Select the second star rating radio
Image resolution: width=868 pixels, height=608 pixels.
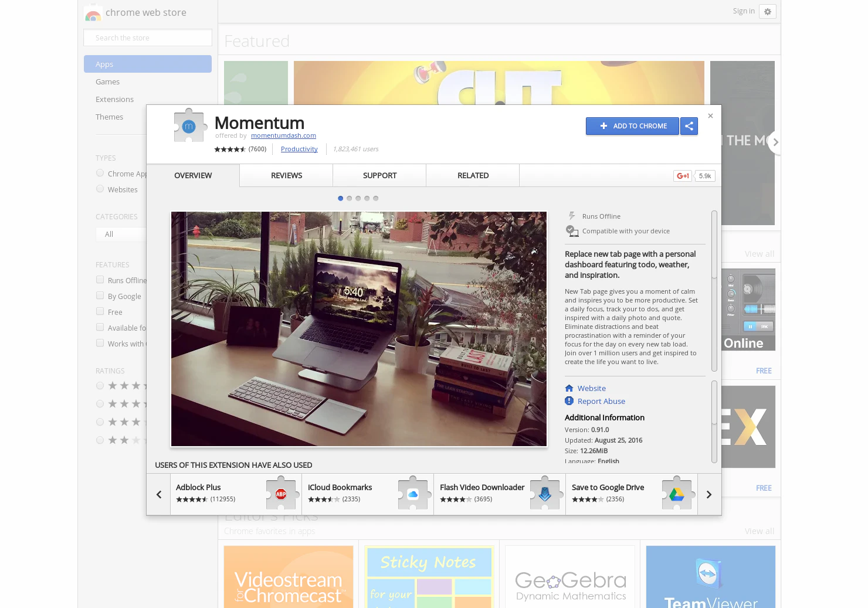100,404
